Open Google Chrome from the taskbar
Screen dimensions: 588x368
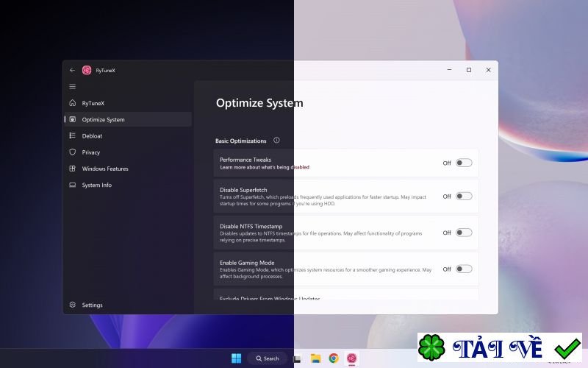[x=333, y=358]
